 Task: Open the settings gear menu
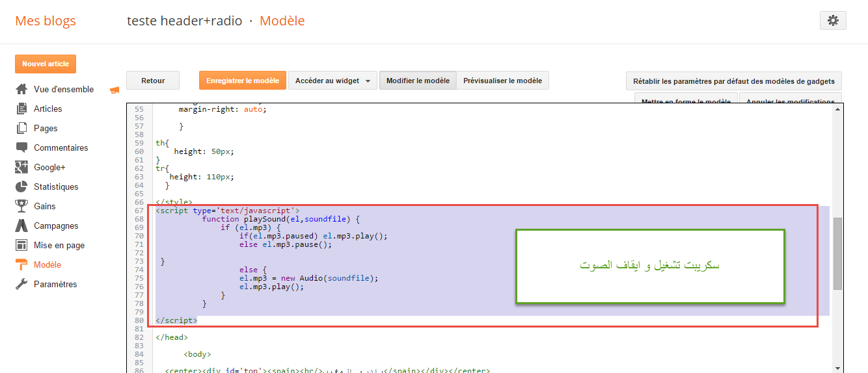(x=833, y=20)
